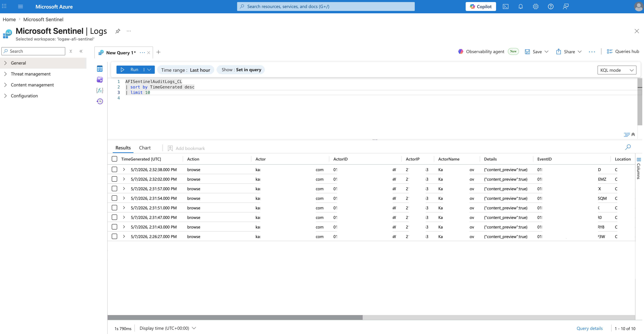Select the 2:32:38.000 PM row checkbox
The height and width of the screenshot is (334, 644).
[x=114, y=169]
